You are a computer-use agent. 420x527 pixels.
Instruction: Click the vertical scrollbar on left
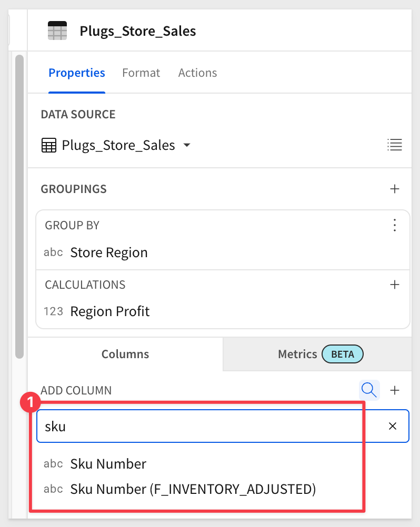pyautogui.click(x=19, y=206)
